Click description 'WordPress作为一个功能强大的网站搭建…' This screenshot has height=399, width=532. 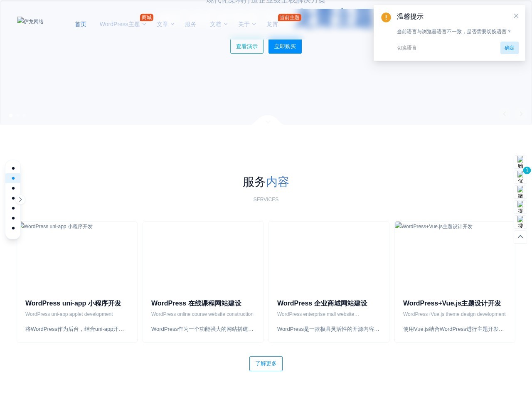[x=202, y=329]
